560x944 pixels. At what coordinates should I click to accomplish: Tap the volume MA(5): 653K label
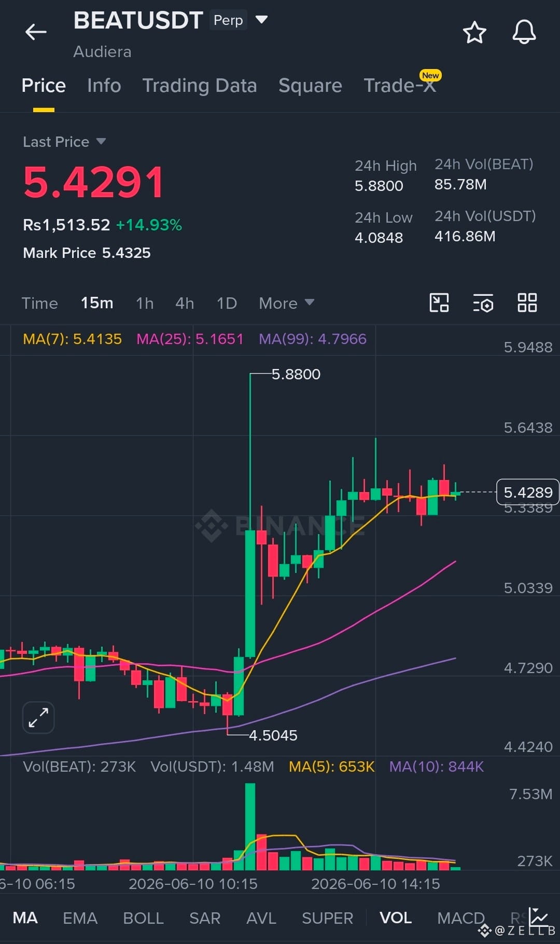coord(331,767)
